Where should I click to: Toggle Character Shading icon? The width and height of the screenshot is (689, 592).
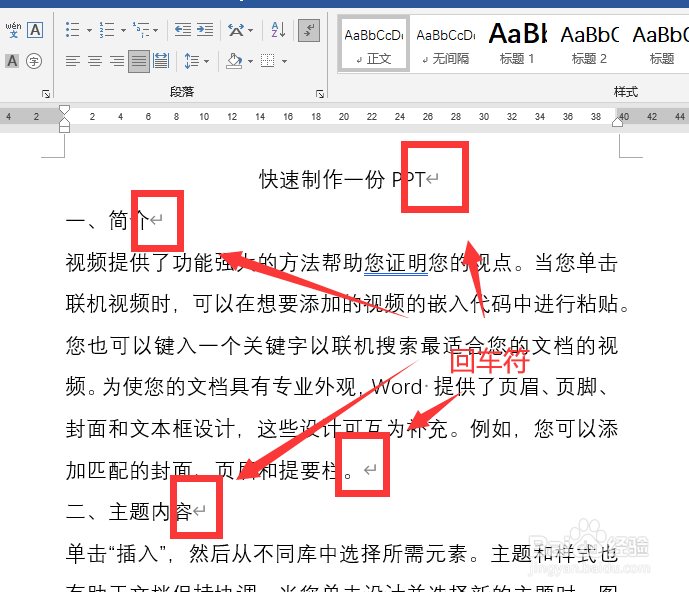pyautogui.click(x=12, y=61)
